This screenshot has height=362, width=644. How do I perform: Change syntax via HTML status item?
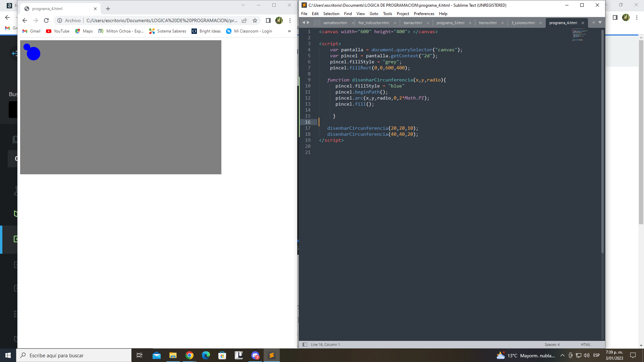tap(586, 345)
